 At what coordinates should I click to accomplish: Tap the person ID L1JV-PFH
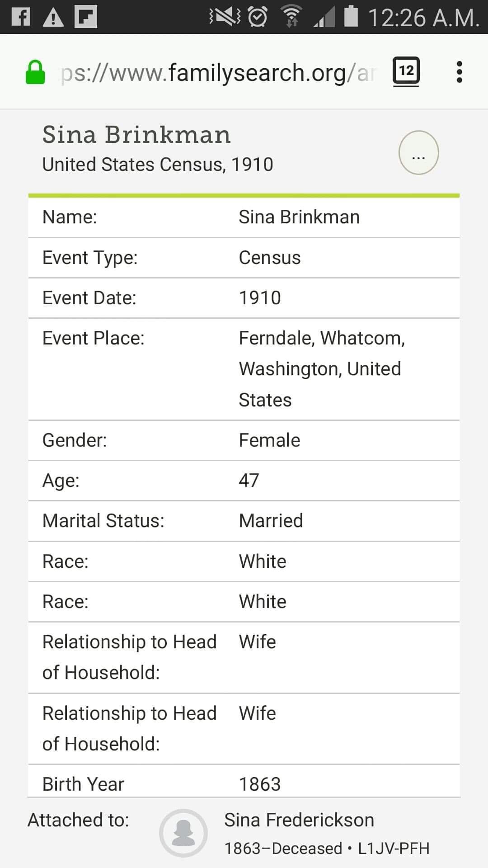pos(394,849)
